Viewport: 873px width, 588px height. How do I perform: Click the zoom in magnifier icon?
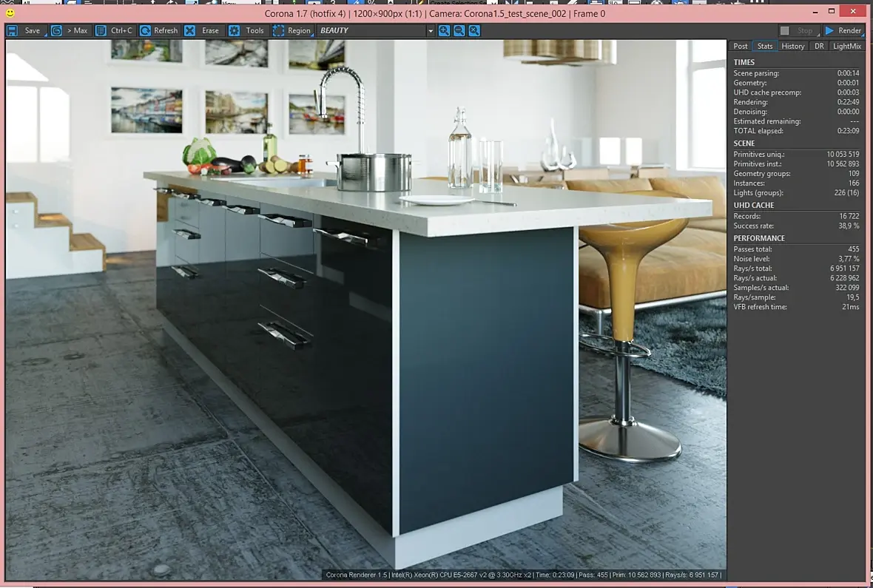[x=445, y=30]
